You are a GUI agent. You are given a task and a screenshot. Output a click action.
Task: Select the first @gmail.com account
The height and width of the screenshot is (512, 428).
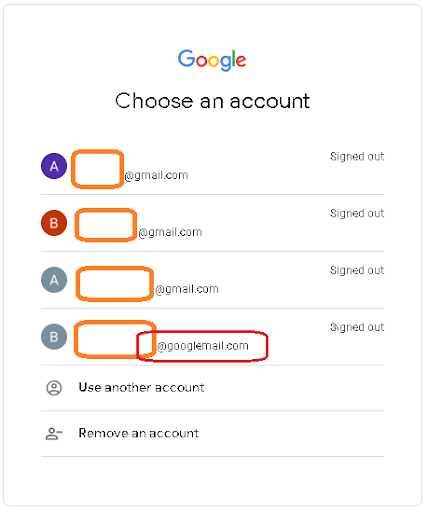tap(212, 166)
